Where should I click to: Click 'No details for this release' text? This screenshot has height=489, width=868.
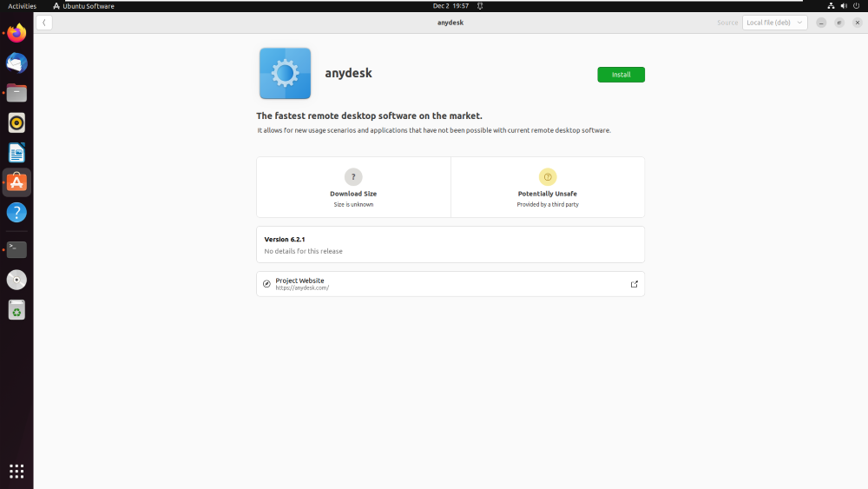[x=303, y=251]
